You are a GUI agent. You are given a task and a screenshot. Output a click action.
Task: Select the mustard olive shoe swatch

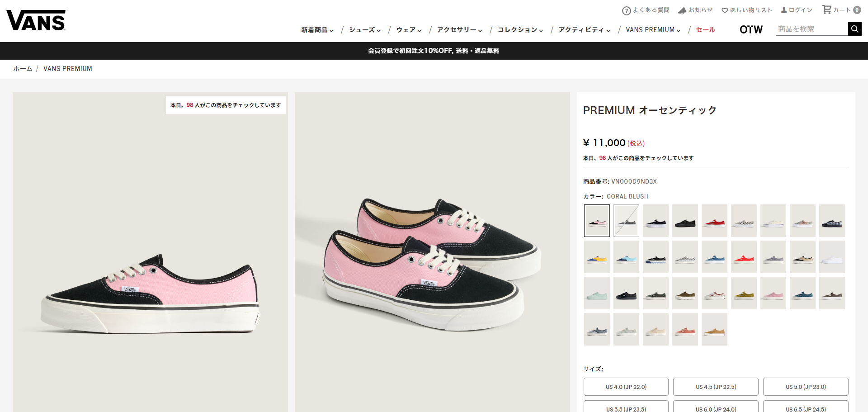pos(744,293)
